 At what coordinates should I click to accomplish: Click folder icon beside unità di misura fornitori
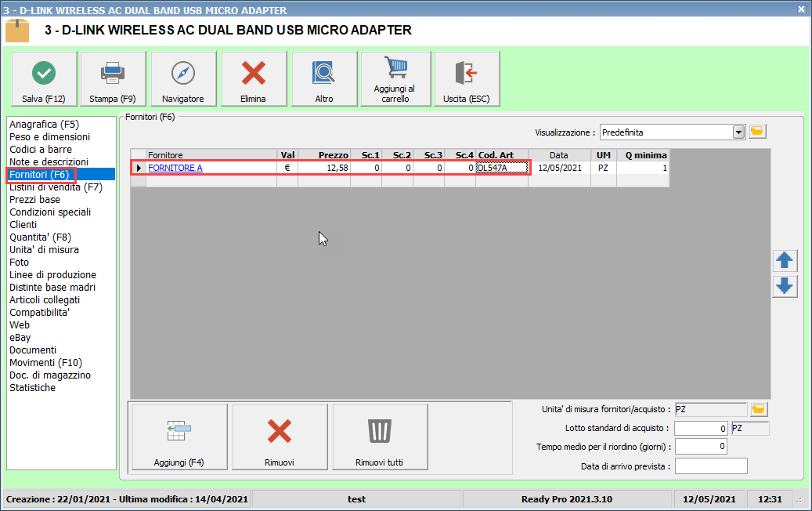[x=759, y=409]
